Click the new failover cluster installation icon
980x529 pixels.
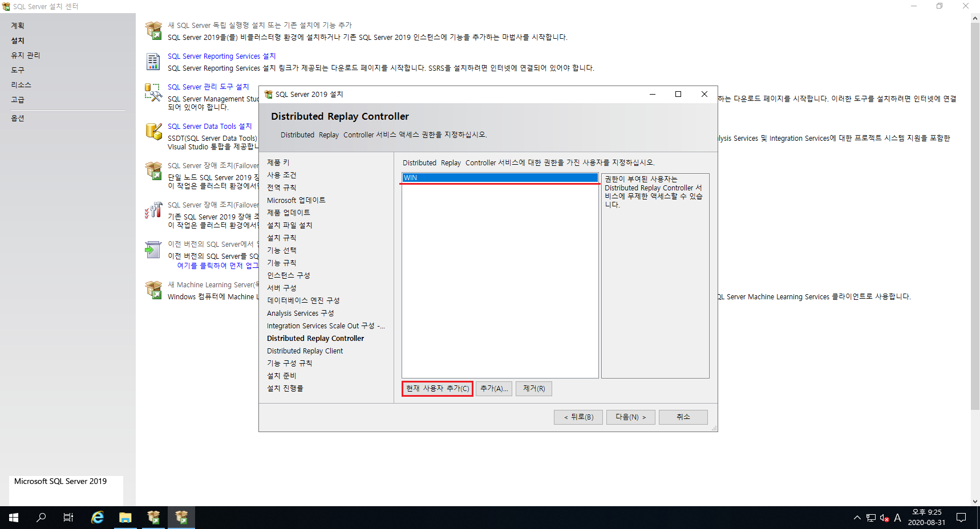pyautogui.click(x=153, y=171)
